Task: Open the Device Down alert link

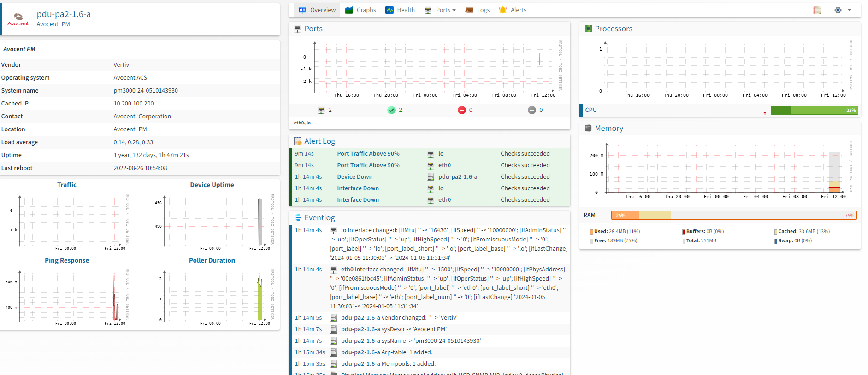Action: pos(354,177)
